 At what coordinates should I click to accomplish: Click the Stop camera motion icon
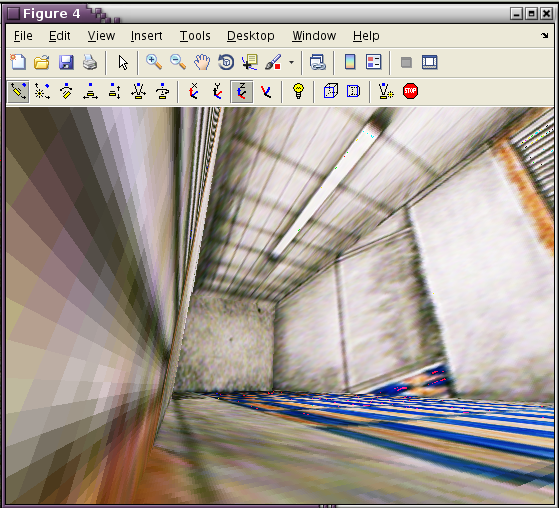tap(410, 91)
